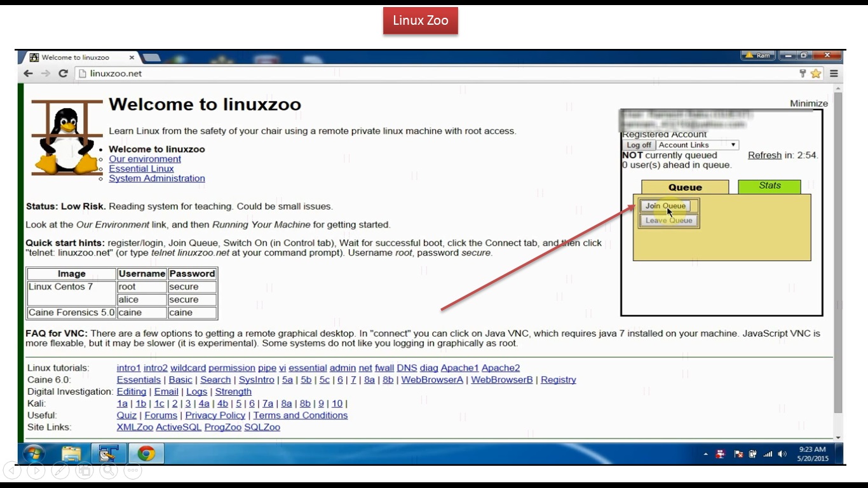Viewport: 868px width, 488px height.
Task: Open the Forums link
Action: tap(161, 416)
